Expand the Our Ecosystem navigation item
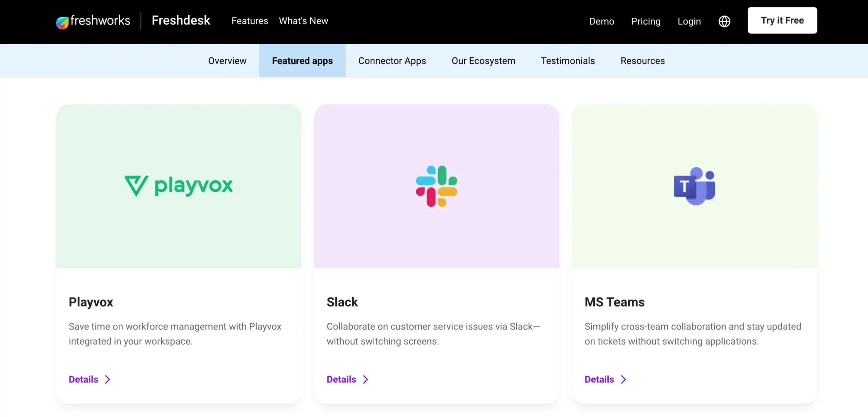Image resolution: width=868 pixels, height=417 pixels. click(x=483, y=60)
